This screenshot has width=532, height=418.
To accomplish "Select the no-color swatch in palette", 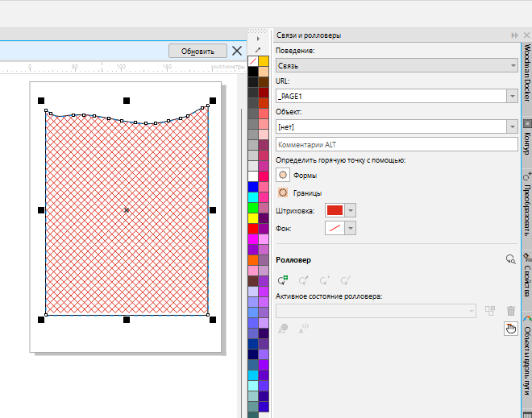I will pos(253,61).
